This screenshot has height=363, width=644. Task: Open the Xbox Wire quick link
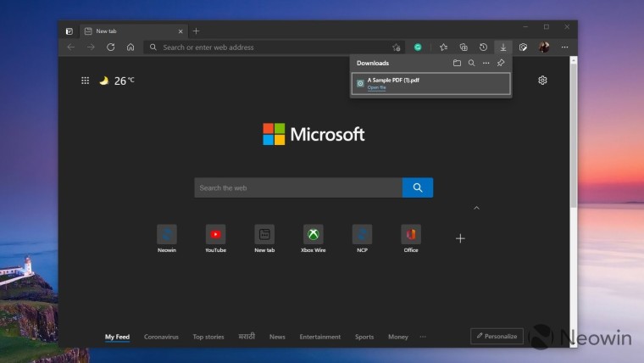click(x=314, y=238)
